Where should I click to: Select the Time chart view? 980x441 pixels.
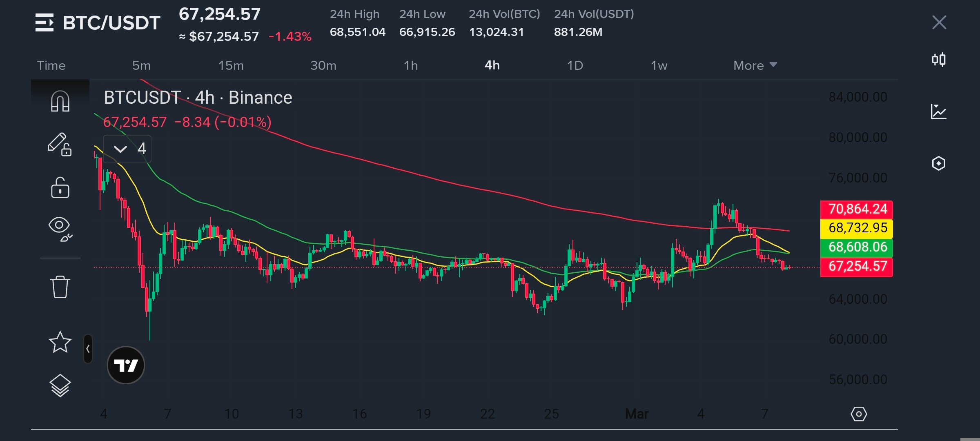[51, 65]
